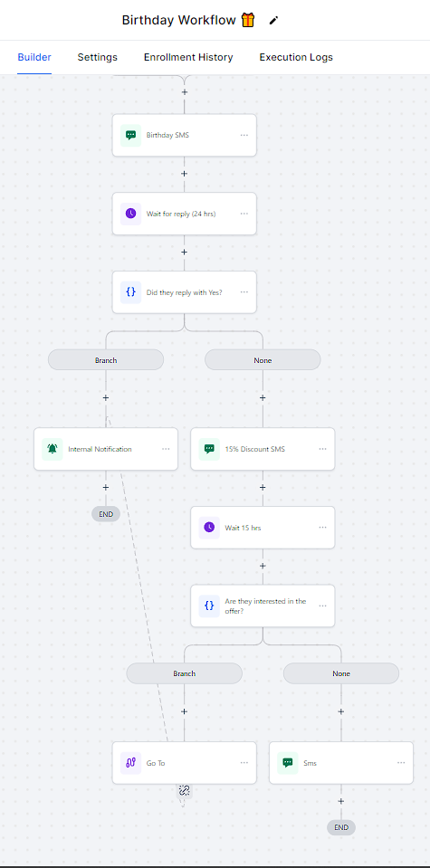The image size is (430, 868).
Task: Click the Did they reply with Yes? label
Action: (x=185, y=292)
